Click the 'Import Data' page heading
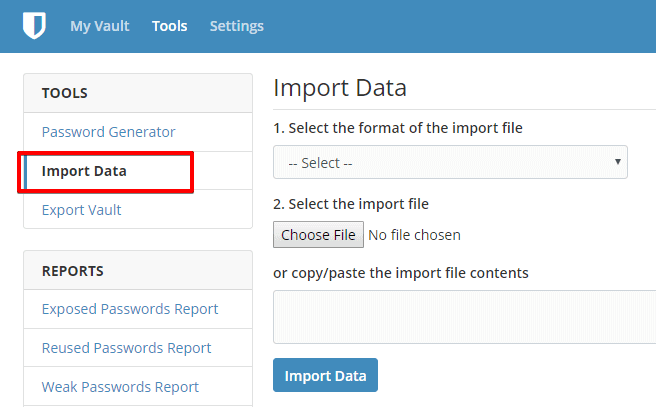 340,88
